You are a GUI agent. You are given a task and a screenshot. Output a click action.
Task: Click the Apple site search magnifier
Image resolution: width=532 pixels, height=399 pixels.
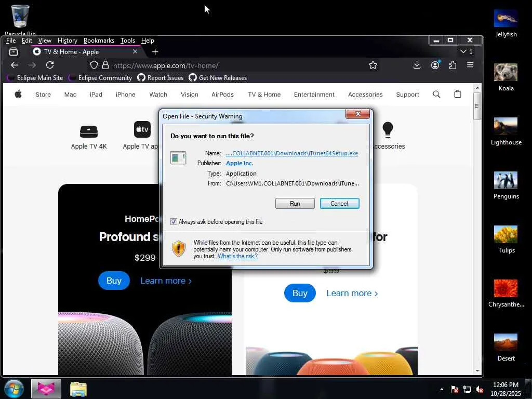tap(436, 95)
